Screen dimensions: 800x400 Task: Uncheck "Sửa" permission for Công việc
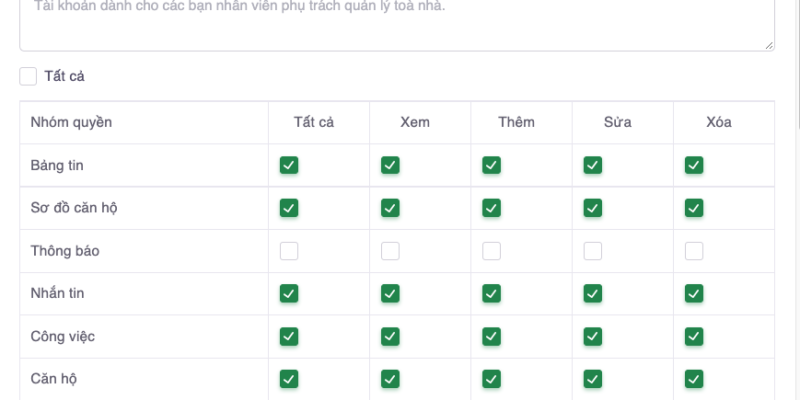[x=593, y=336]
